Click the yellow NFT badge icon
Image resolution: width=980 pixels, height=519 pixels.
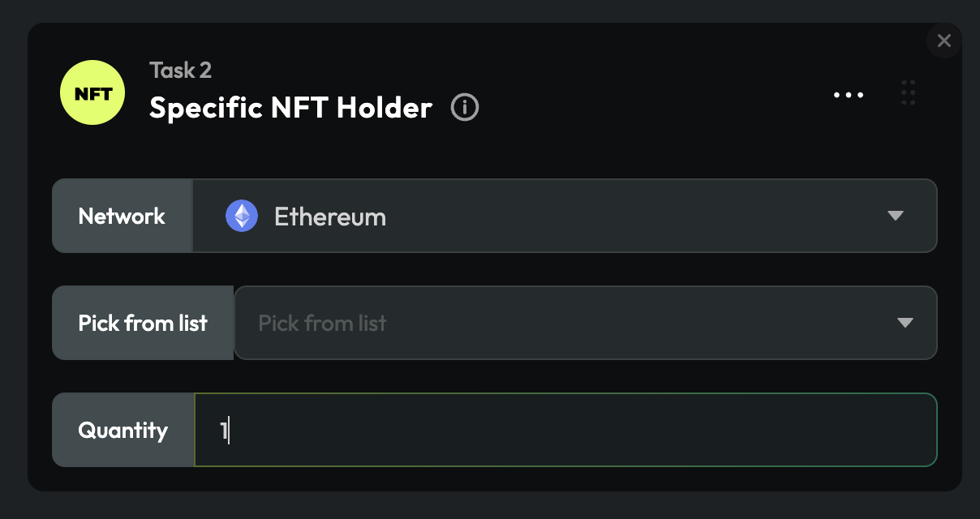pyautogui.click(x=92, y=92)
